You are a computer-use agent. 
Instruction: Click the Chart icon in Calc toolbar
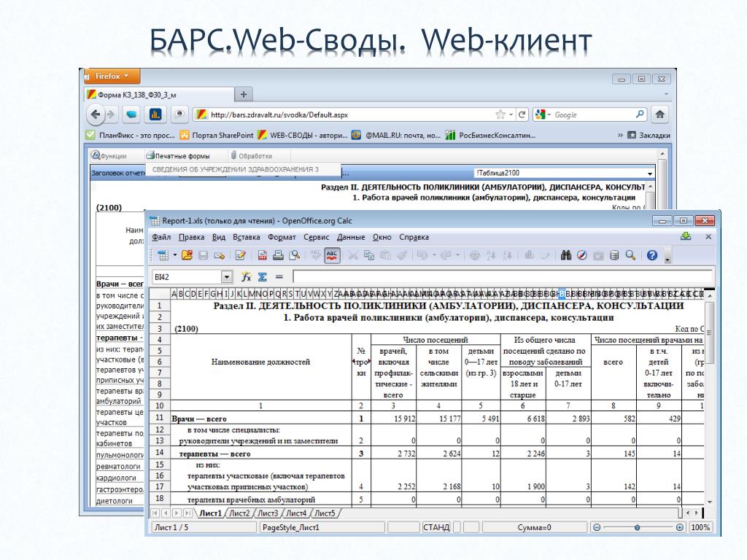tap(529, 255)
